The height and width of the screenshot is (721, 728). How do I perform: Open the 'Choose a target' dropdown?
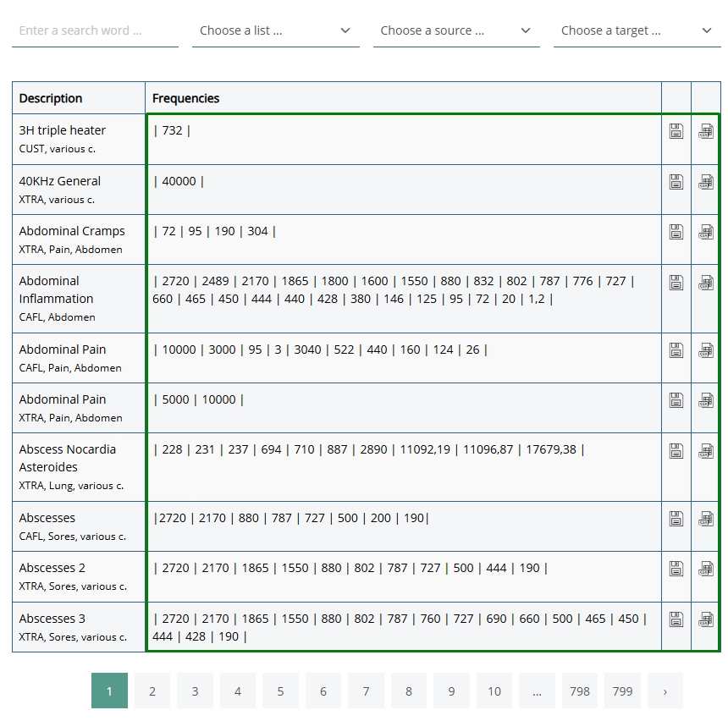[x=637, y=30]
